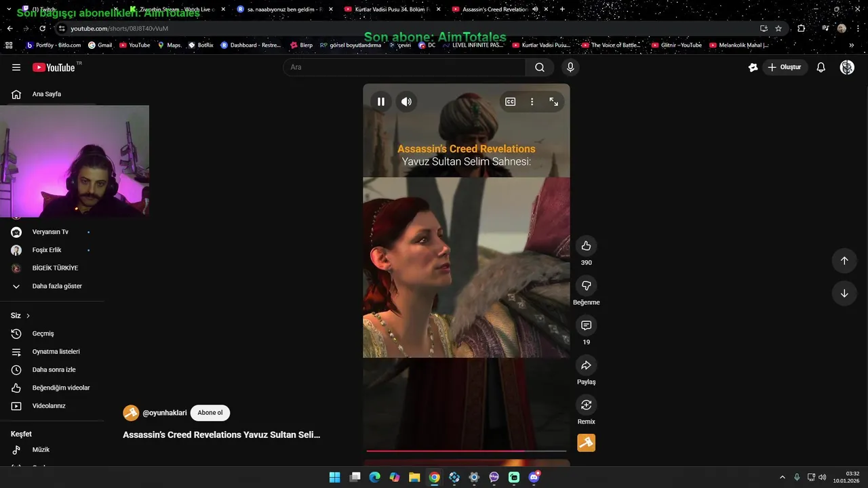Screen dimensions: 868x488
Task: Switch to the 'sa. naaabıyonuz ben geldim' tab
Action: coord(283,9)
